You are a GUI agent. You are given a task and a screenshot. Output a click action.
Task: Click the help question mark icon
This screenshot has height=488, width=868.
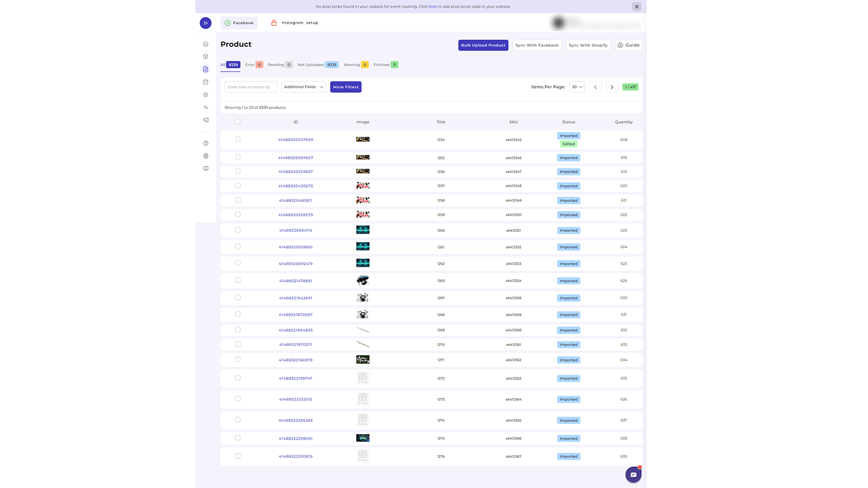(x=206, y=143)
